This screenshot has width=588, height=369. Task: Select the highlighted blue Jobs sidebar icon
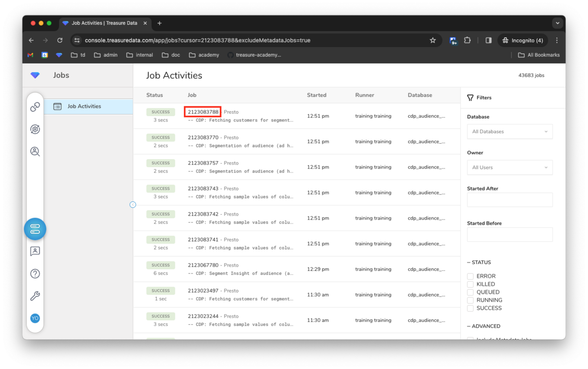35,229
